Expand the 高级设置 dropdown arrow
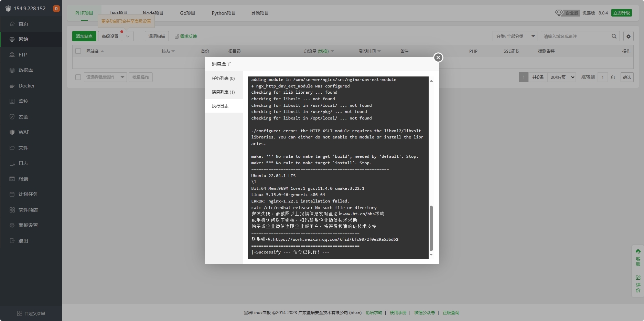 [128, 36]
